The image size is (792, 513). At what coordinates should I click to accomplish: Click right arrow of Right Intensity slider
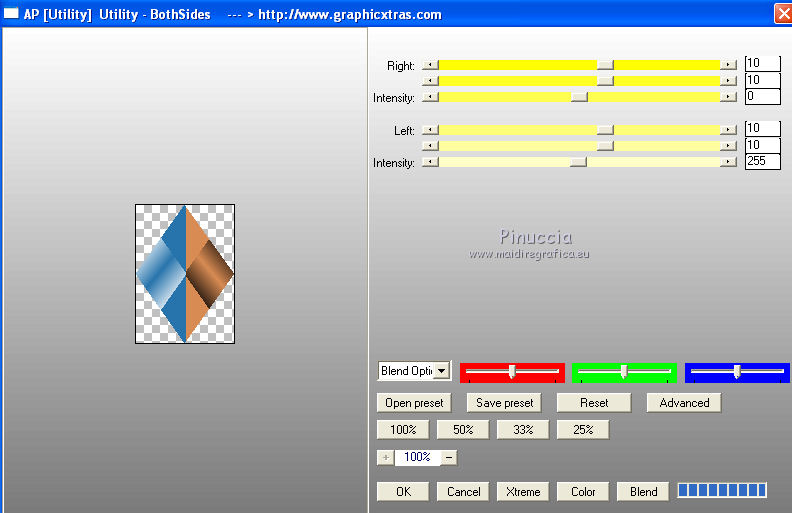coord(728,96)
